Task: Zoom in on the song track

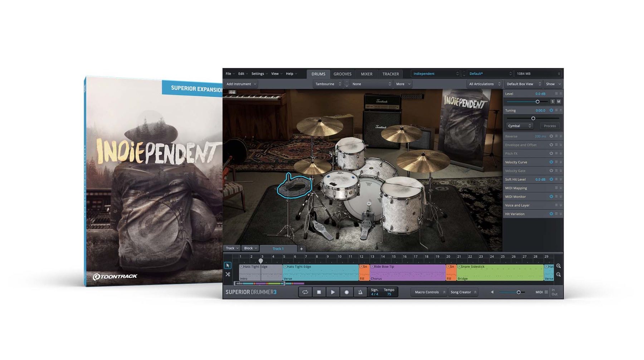Action: tap(558, 266)
